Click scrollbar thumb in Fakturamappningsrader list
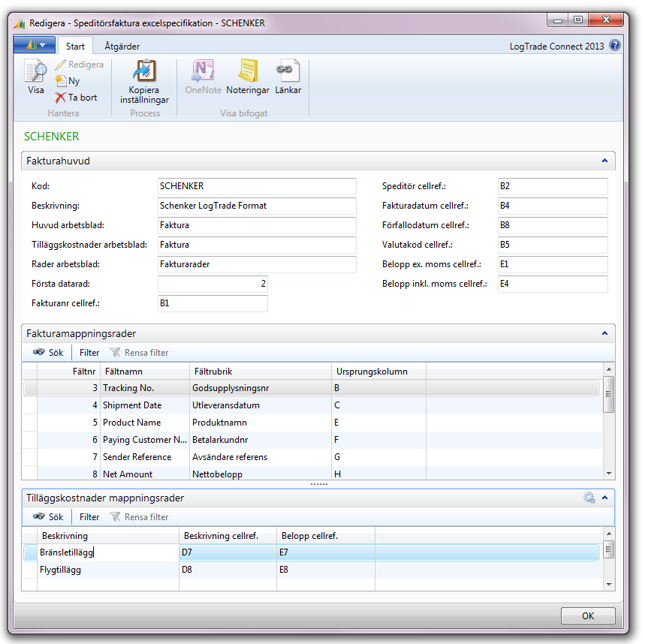 coord(609,394)
